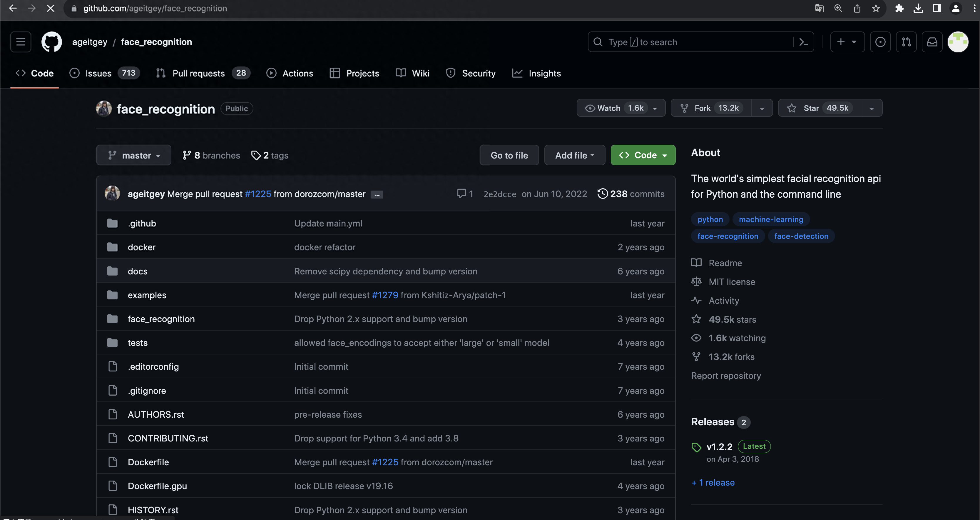Open the browser three-dot menu

974,8
